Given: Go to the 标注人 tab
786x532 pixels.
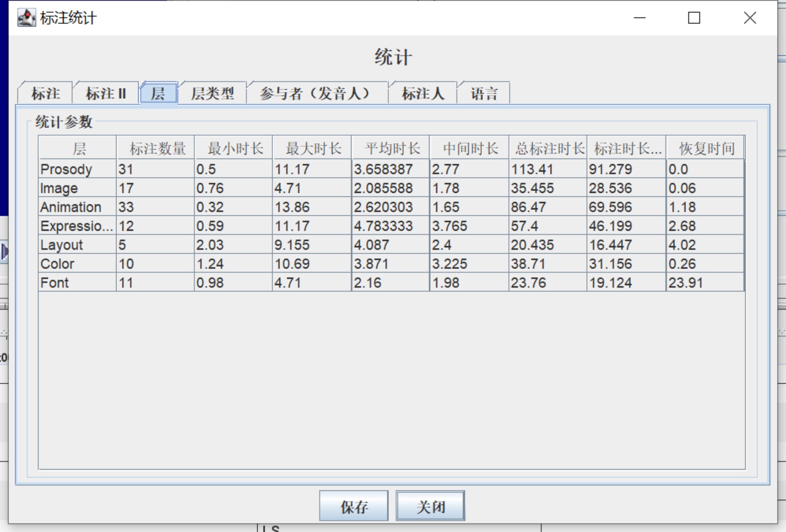Looking at the screenshot, I should point(423,93).
